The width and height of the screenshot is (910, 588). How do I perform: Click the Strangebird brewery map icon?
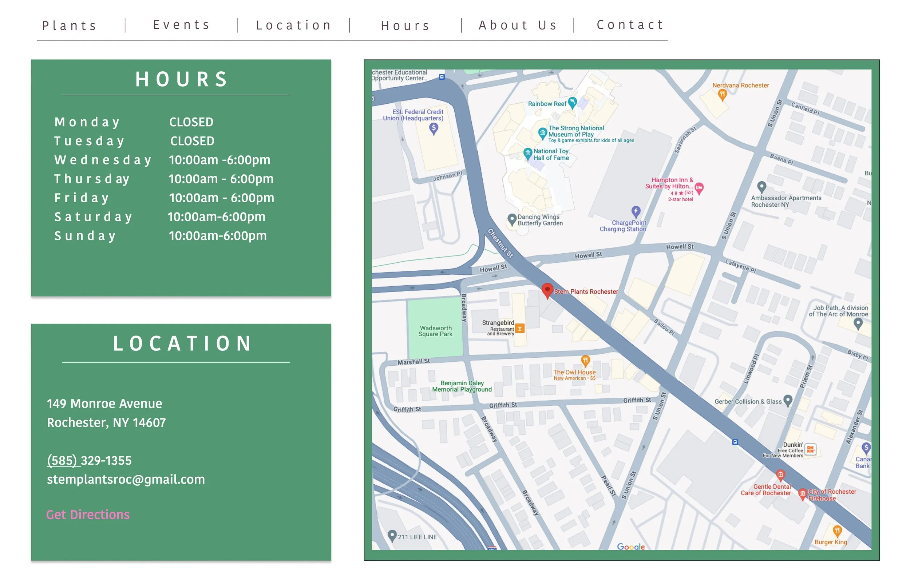tap(519, 328)
